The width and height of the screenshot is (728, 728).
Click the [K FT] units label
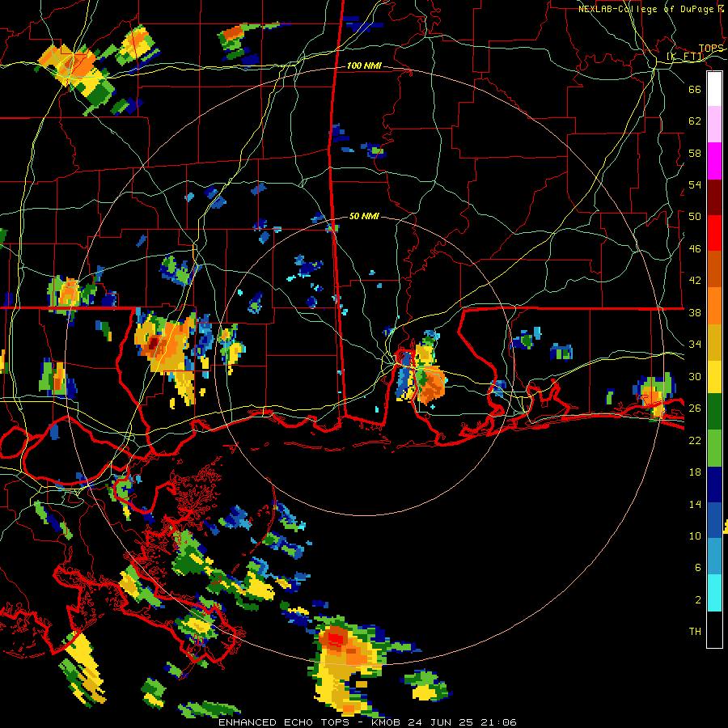pyautogui.click(x=685, y=57)
